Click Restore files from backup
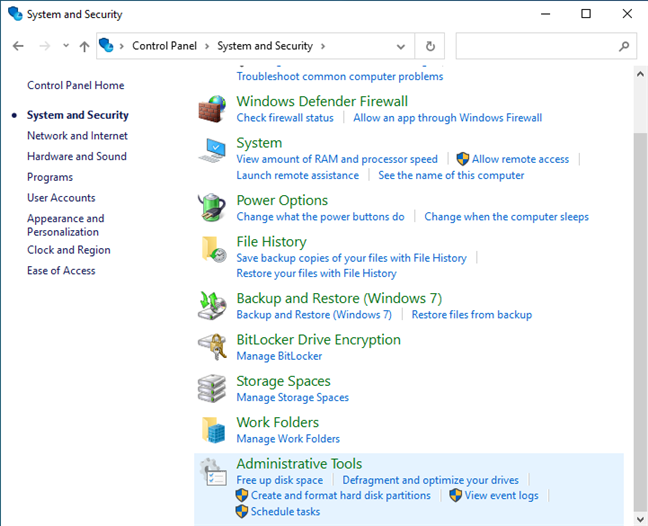 point(472,314)
